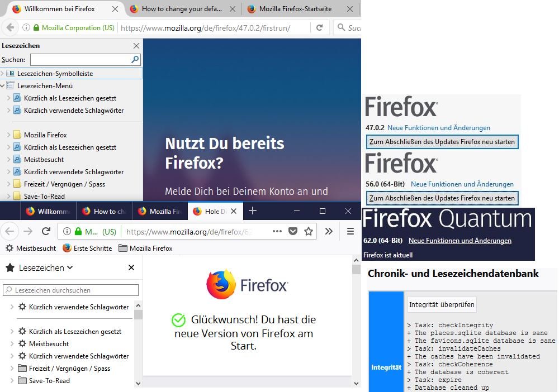The width and height of the screenshot is (559, 392).
Task: Select Save-To-Read folder in upper sidebar
Action: (x=44, y=196)
